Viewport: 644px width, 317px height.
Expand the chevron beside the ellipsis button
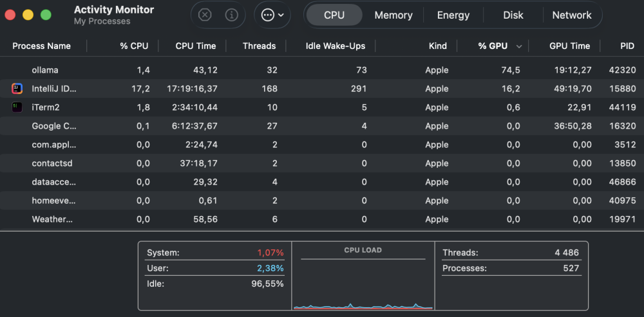[281, 15]
